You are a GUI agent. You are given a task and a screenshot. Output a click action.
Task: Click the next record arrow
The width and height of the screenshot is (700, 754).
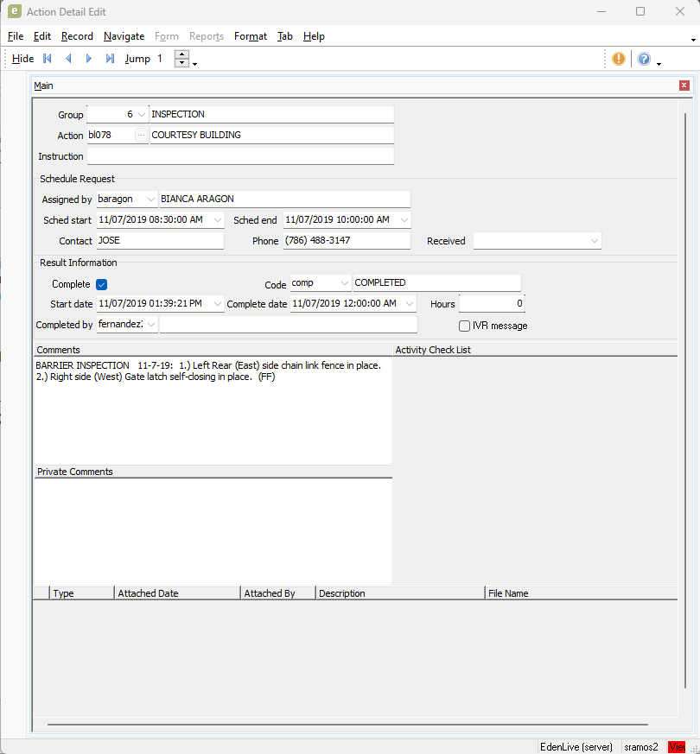(89, 59)
